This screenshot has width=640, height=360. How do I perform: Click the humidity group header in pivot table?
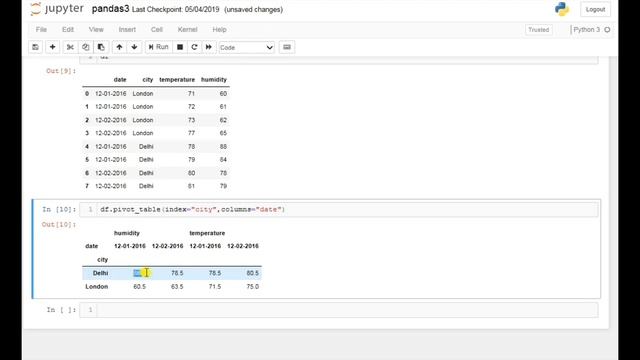[127, 233]
